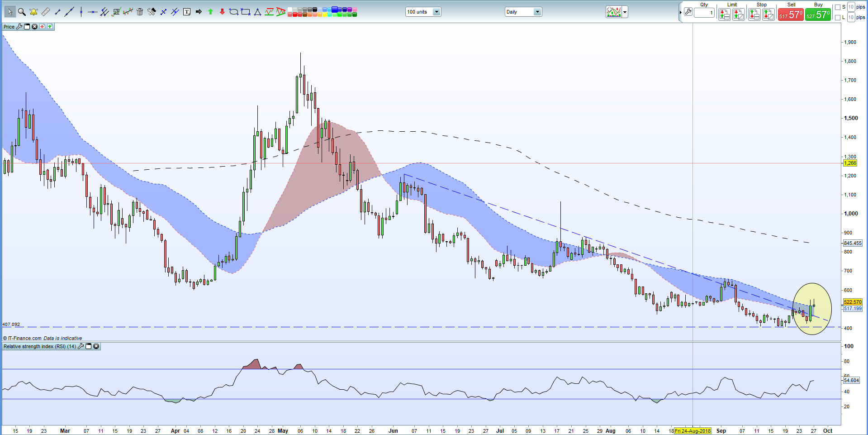Open the drawing options wrench tool
The height and width of the screenshot is (435, 868).
[152, 12]
